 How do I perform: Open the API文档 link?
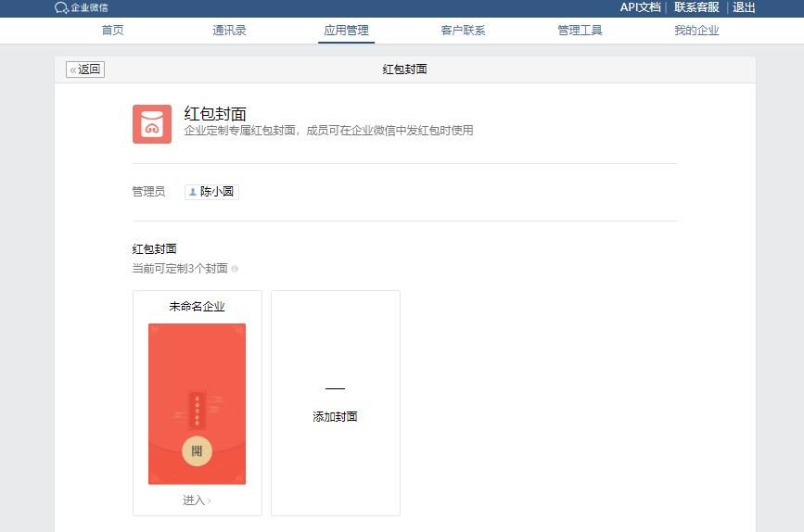(640, 7)
